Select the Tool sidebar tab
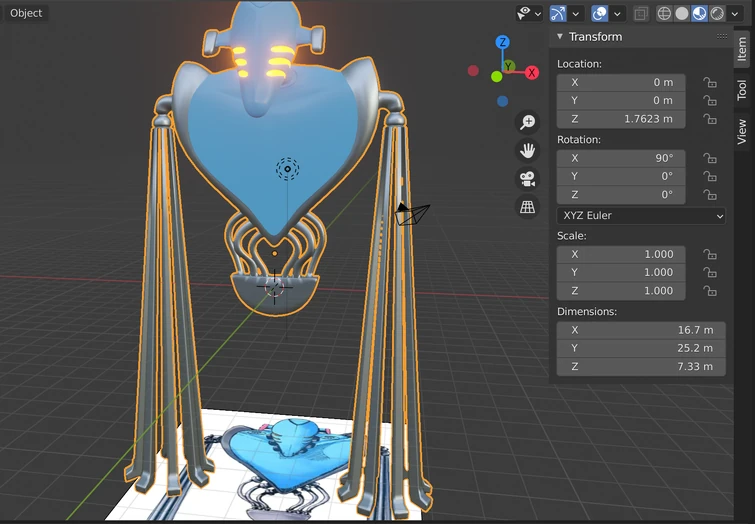This screenshot has height=524, width=755. [742, 90]
